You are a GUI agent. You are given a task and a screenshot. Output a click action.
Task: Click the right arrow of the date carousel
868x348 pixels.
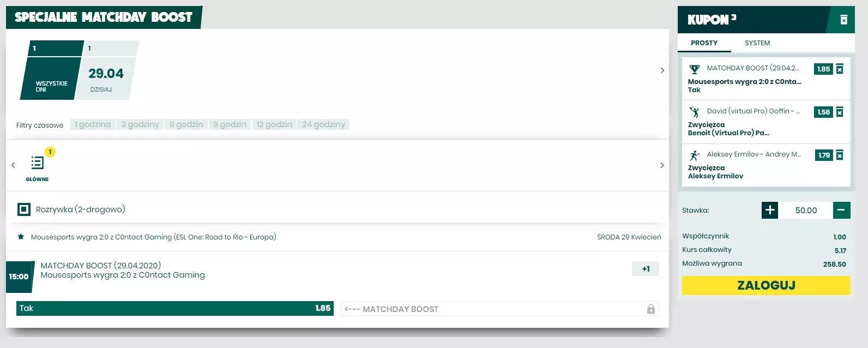[x=662, y=70]
